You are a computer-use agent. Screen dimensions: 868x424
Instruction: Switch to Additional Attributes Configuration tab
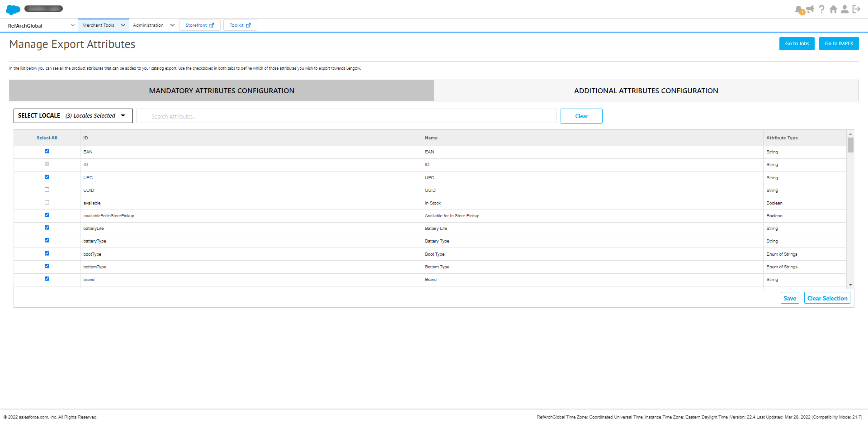pos(646,91)
